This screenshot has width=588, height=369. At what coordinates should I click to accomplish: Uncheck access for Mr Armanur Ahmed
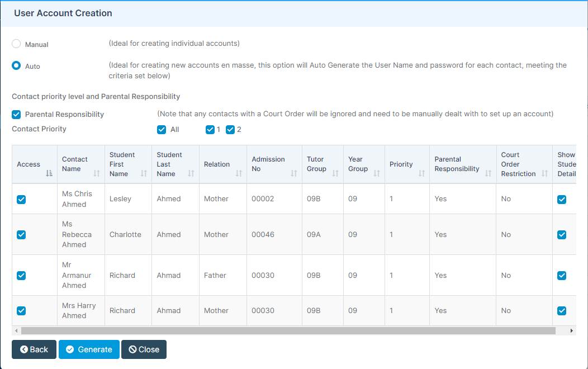pyautogui.click(x=21, y=276)
